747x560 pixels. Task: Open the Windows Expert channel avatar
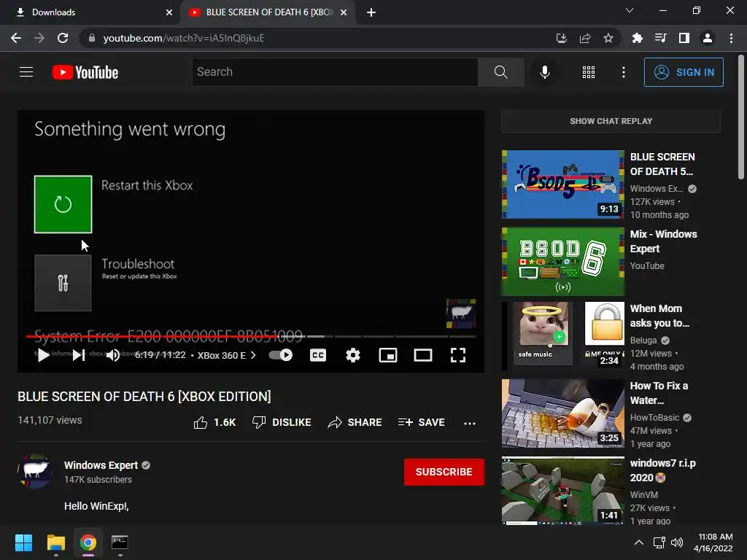click(x=35, y=471)
